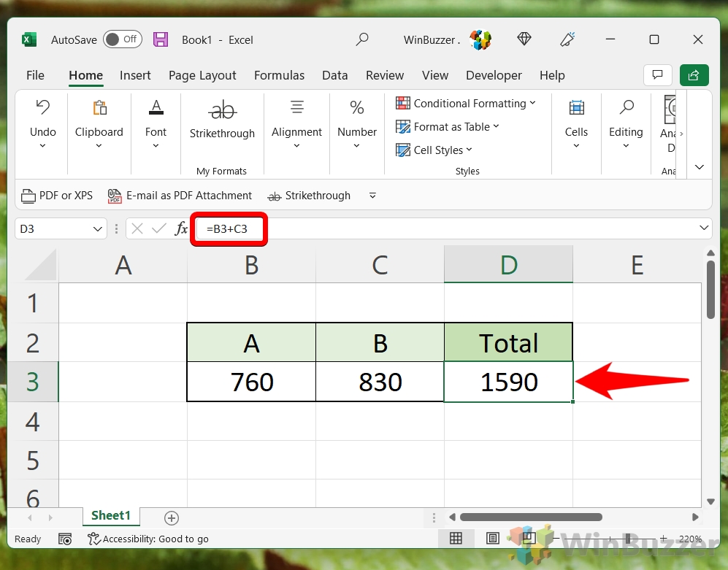This screenshot has height=570, width=728.
Task: Add a new sheet with the plus button
Action: pos(171,517)
